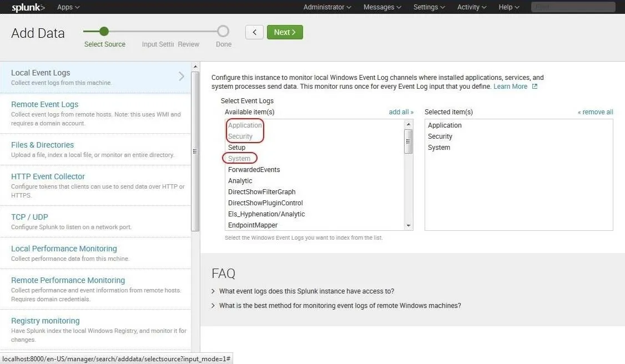The width and height of the screenshot is (625, 364).
Task: Click the external link icon after Learn More
Action: point(535,87)
